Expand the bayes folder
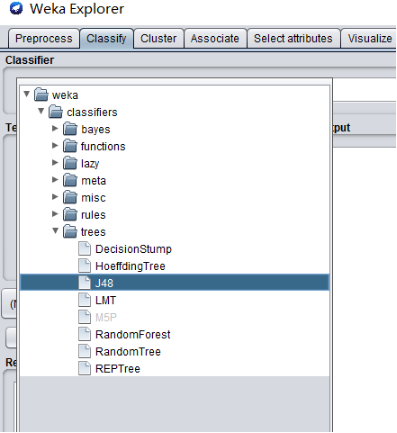397x433 pixels. (55, 128)
